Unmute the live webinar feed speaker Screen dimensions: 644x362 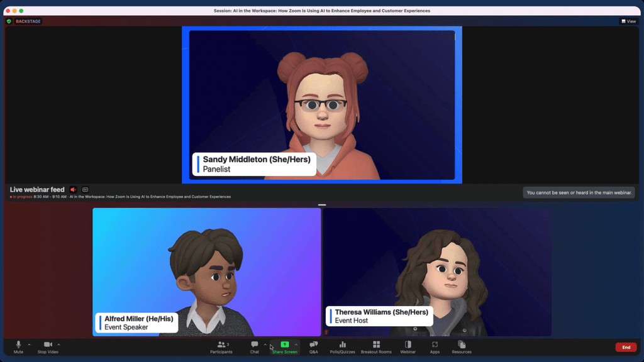point(73,190)
